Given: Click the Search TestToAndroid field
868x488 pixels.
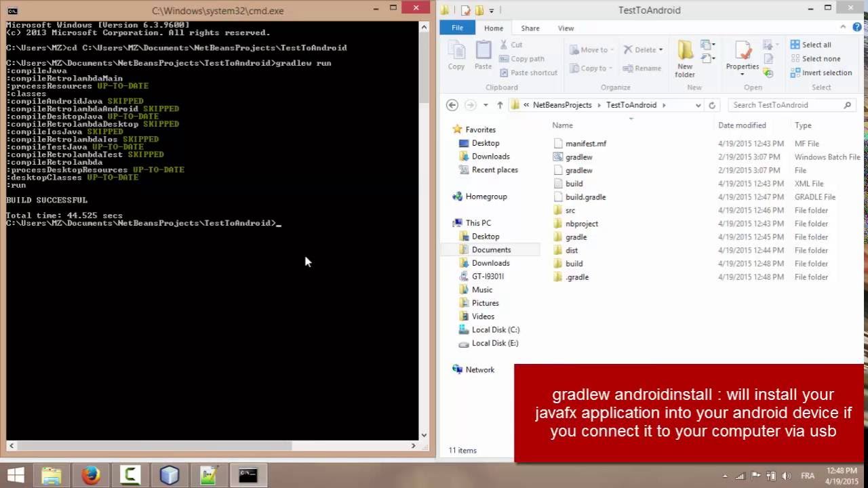Looking at the screenshot, I should pyautogui.click(x=791, y=105).
